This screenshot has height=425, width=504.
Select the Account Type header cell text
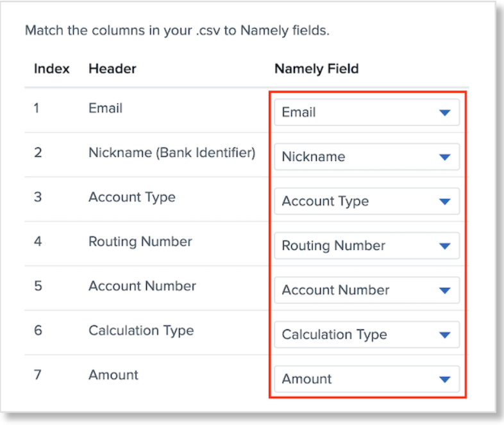pyautogui.click(x=131, y=197)
